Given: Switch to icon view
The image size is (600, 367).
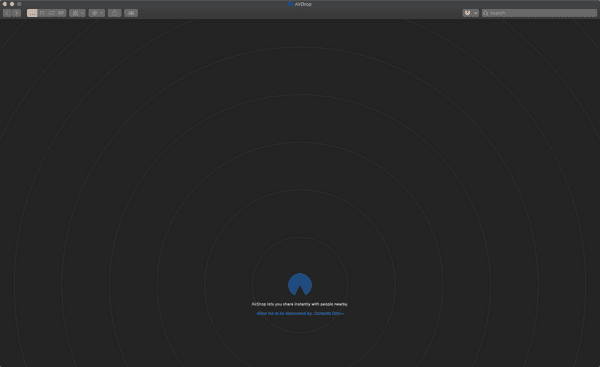Looking at the screenshot, I should click(x=32, y=13).
